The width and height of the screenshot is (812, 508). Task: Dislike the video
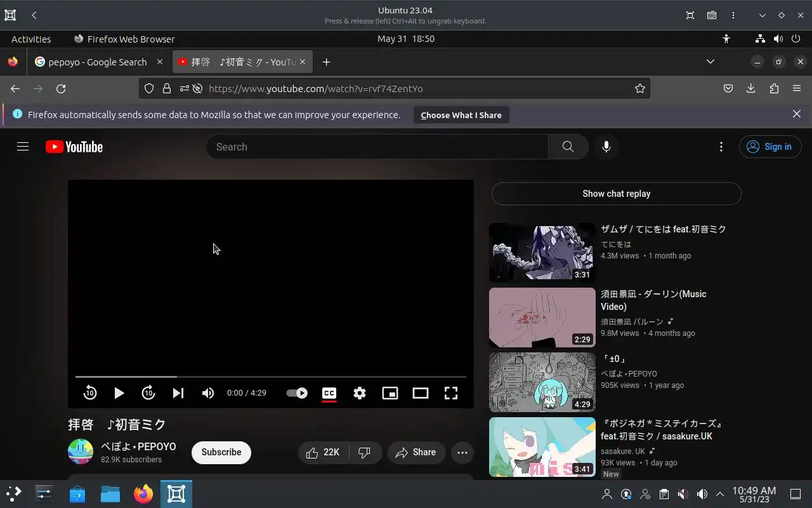click(x=365, y=452)
